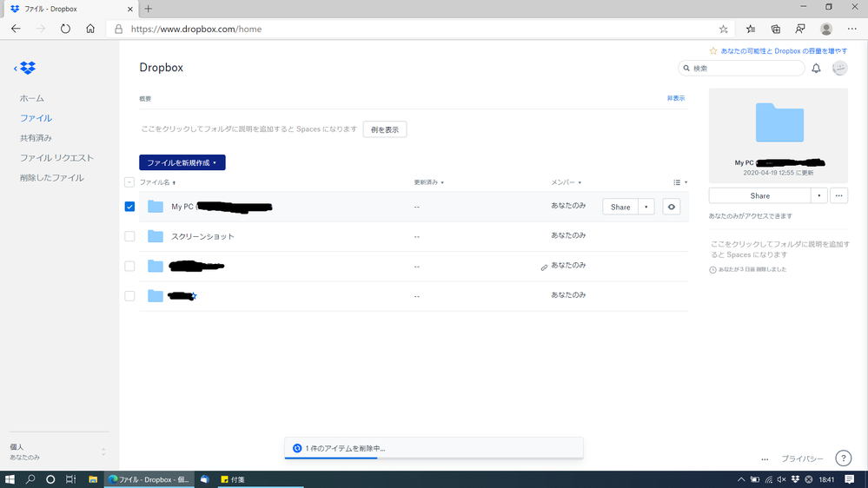This screenshot has width=868, height=488.
Task: Click Share button in My PC row
Action: click(x=620, y=207)
